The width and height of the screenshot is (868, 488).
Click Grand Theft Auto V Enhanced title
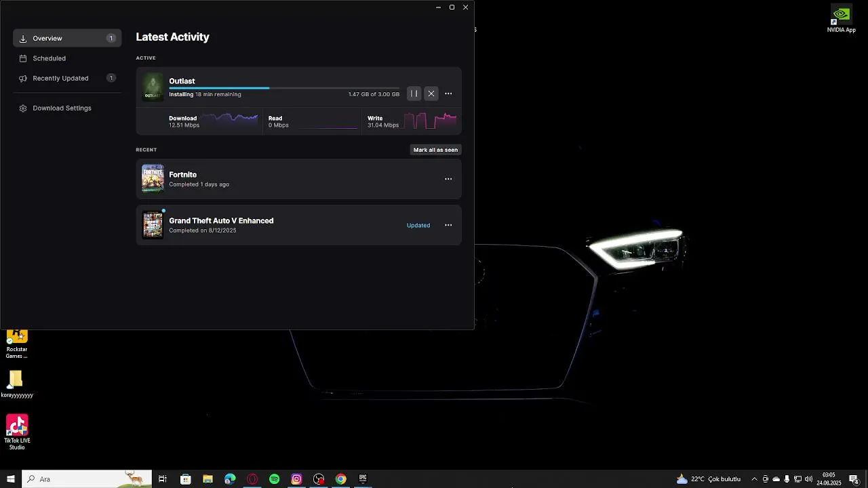point(221,220)
